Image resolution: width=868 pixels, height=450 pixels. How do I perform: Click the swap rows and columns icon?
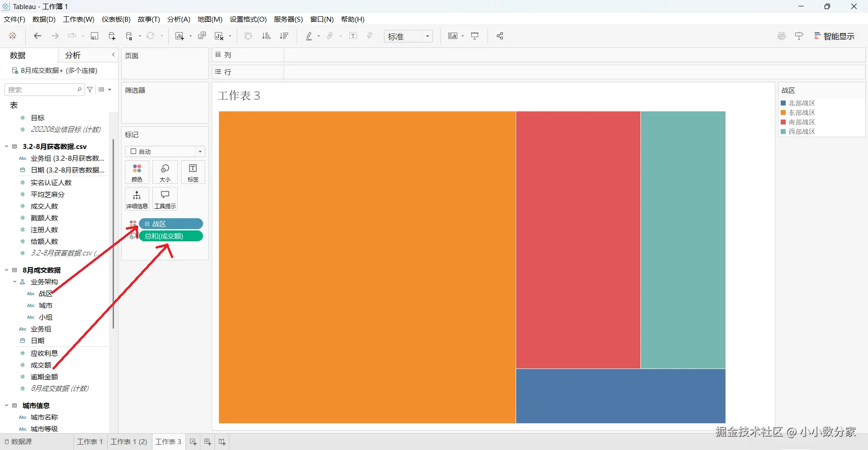pos(248,36)
